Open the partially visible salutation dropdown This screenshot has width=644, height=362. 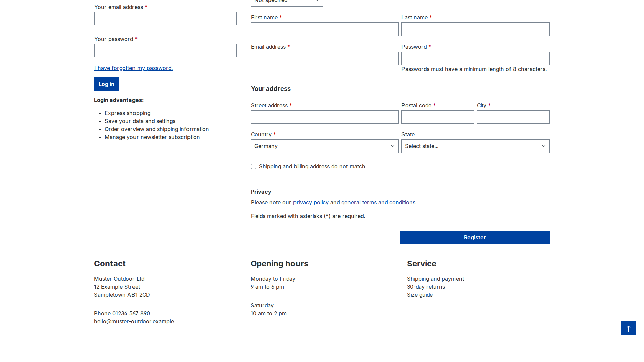(x=287, y=3)
